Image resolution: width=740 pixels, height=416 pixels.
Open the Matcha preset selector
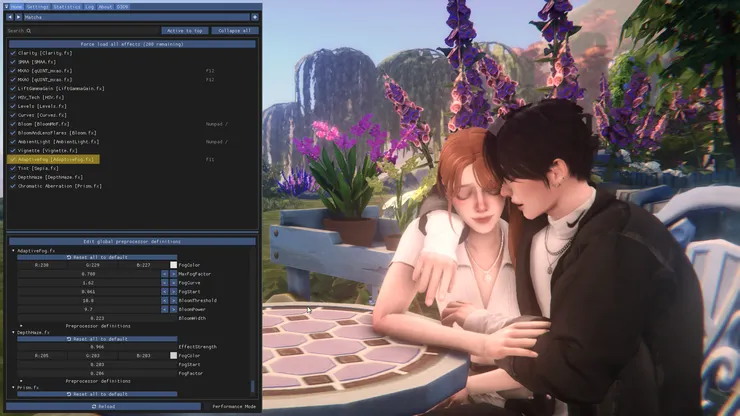pyautogui.click(x=137, y=17)
